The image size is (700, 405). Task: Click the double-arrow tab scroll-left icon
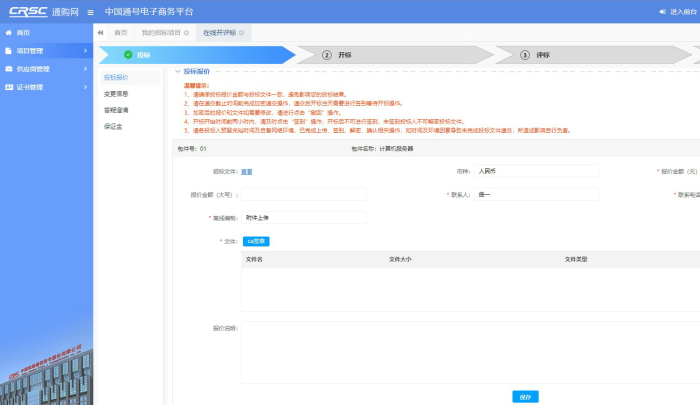coord(101,33)
